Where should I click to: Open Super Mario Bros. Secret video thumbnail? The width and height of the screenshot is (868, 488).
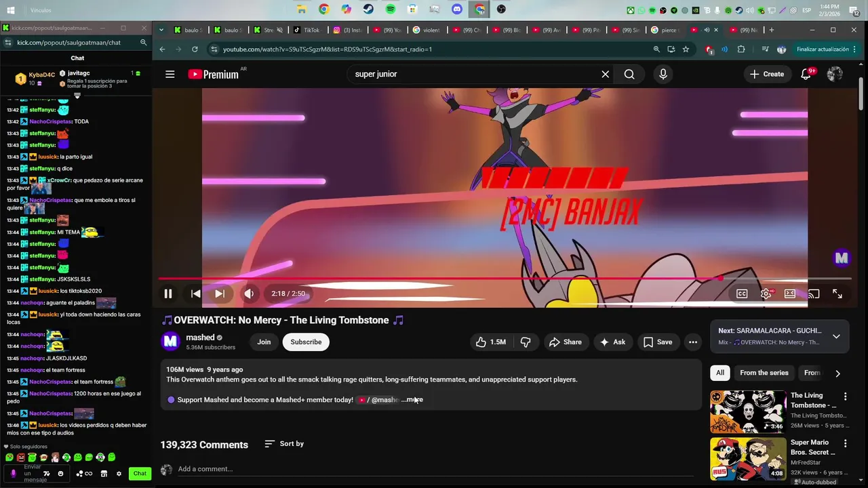coord(748,459)
